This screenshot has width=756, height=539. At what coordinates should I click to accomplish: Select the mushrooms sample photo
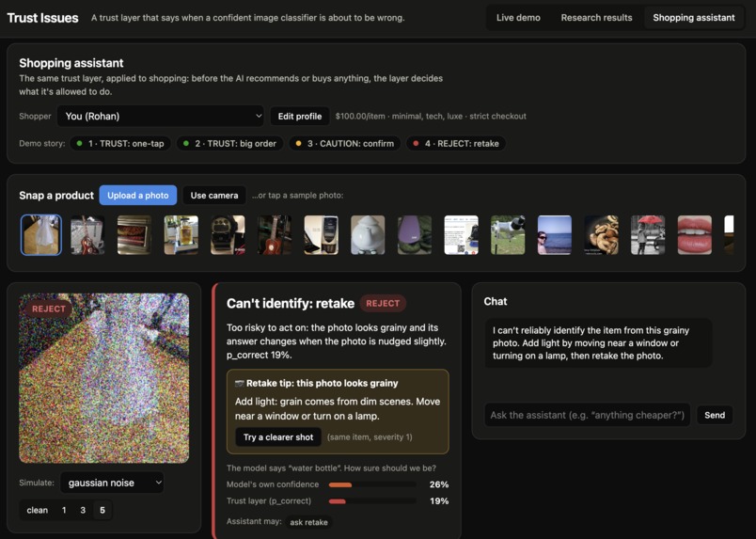[x=601, y=235]
